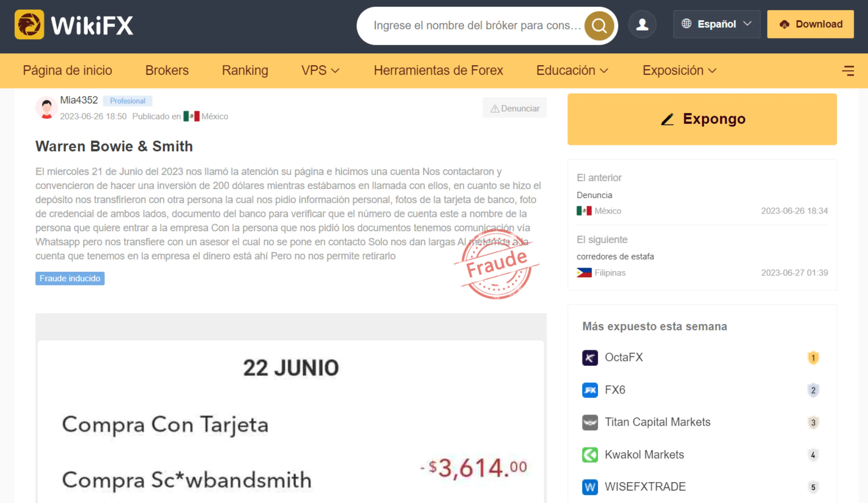Expand the VPS menu
Image resolution: width=868 pixels, height=503 pixels.
click(320, 71)
